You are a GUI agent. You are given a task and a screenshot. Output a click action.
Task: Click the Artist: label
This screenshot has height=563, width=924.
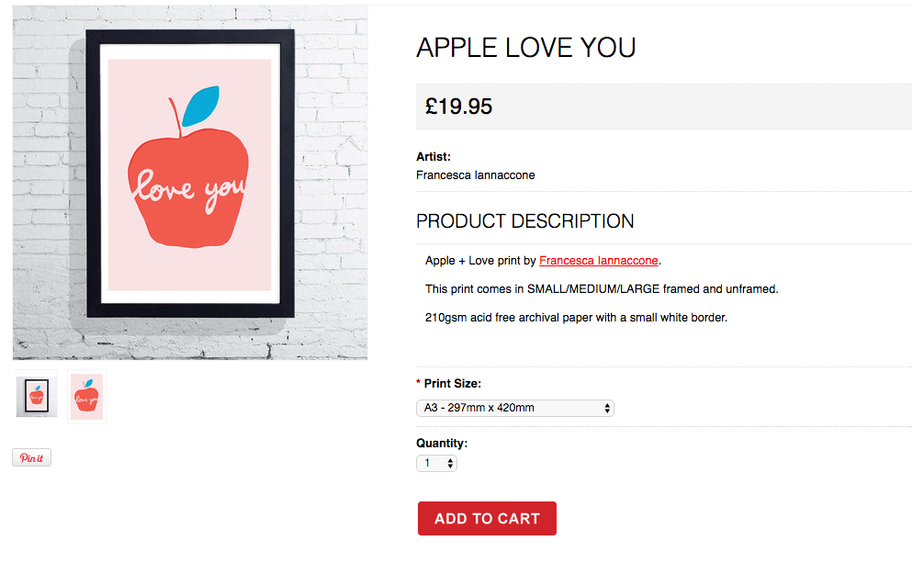click(x=434, y=157)
